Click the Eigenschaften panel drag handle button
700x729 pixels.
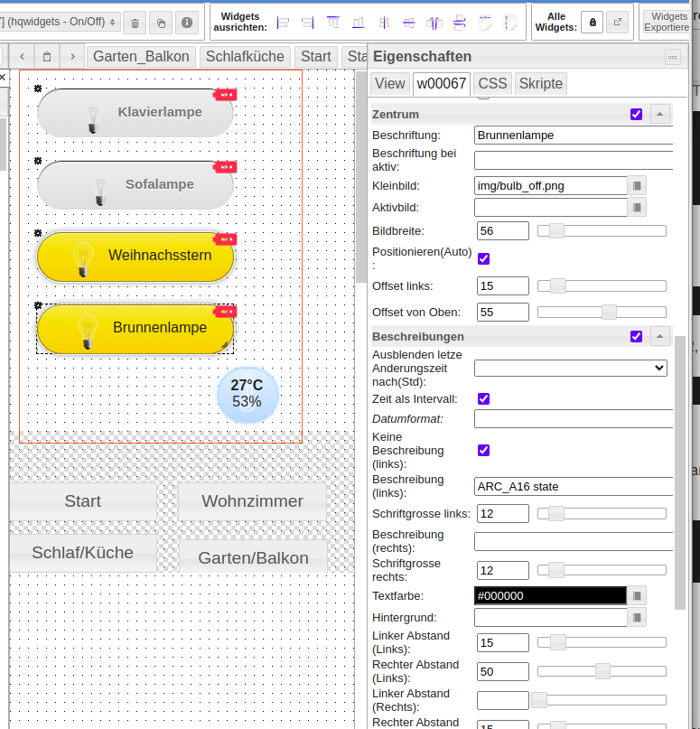pyautogui.click(x=672, y=57)
